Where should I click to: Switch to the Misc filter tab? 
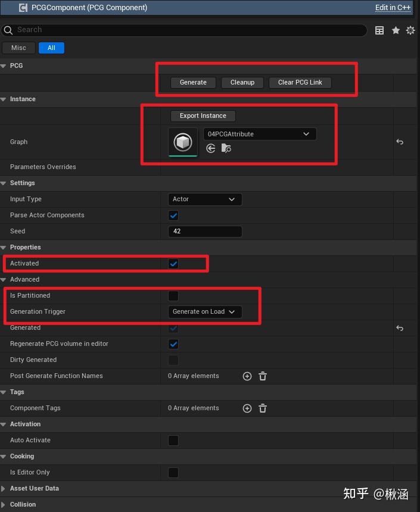pyautogui.click(x=18, y=48)
